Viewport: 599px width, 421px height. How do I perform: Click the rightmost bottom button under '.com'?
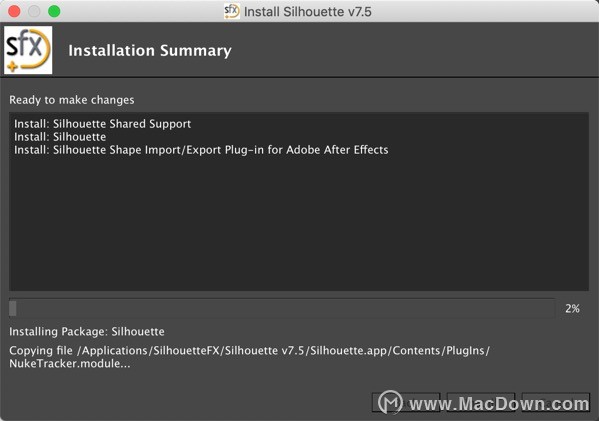556,403
